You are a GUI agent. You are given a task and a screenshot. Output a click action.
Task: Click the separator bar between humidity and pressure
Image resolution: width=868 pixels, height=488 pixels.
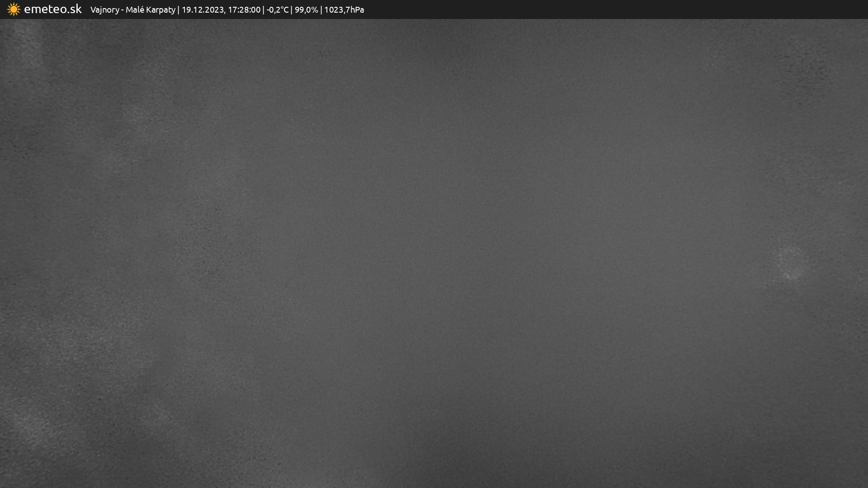click(x=321, y=10)
